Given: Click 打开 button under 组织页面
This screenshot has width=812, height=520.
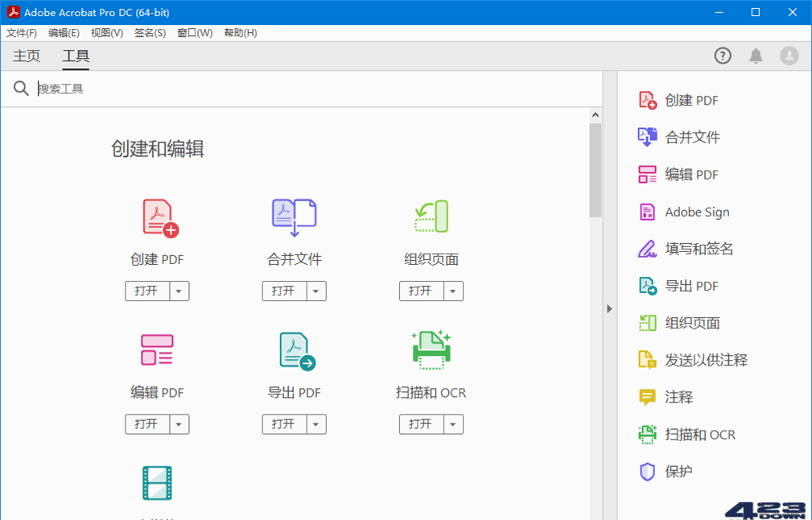Looking at the screenshot, I should (422, 291).
